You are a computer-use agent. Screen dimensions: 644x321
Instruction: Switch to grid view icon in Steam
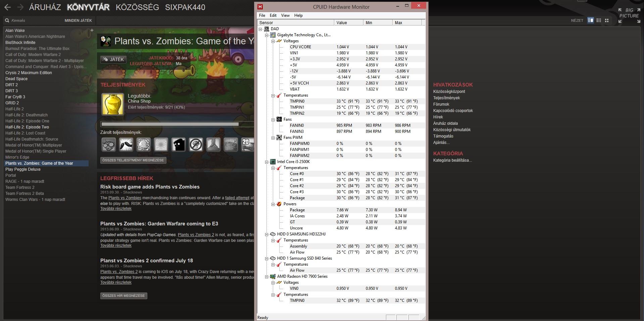click(x=606, y=20)
